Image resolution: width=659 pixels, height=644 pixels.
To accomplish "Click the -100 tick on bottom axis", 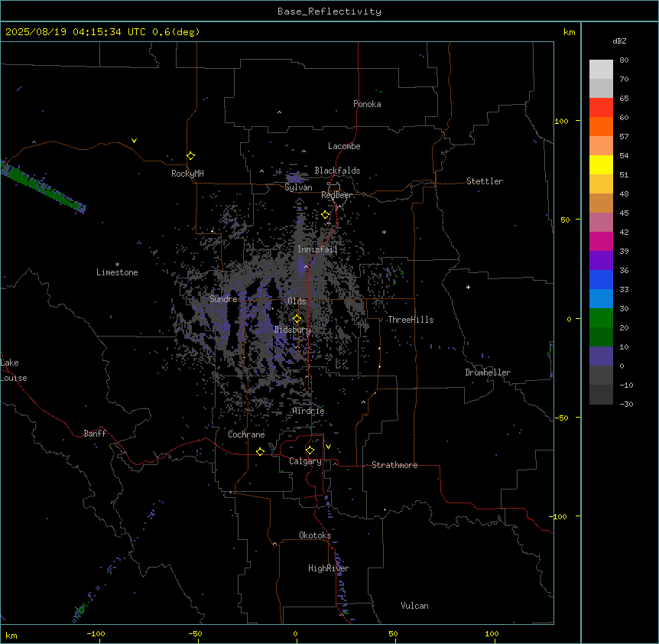I will 96,633.
